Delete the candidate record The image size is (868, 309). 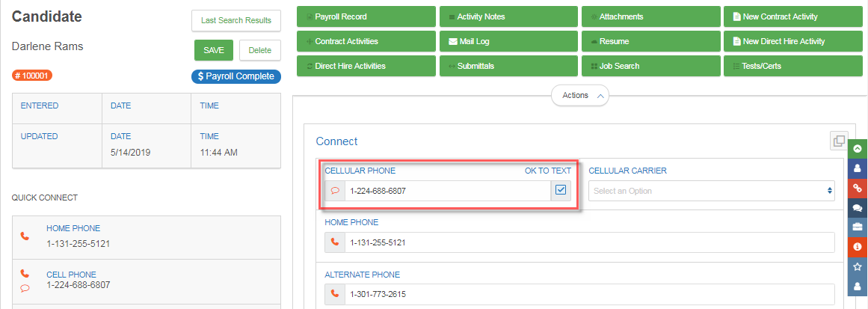[x=260, y=50]
